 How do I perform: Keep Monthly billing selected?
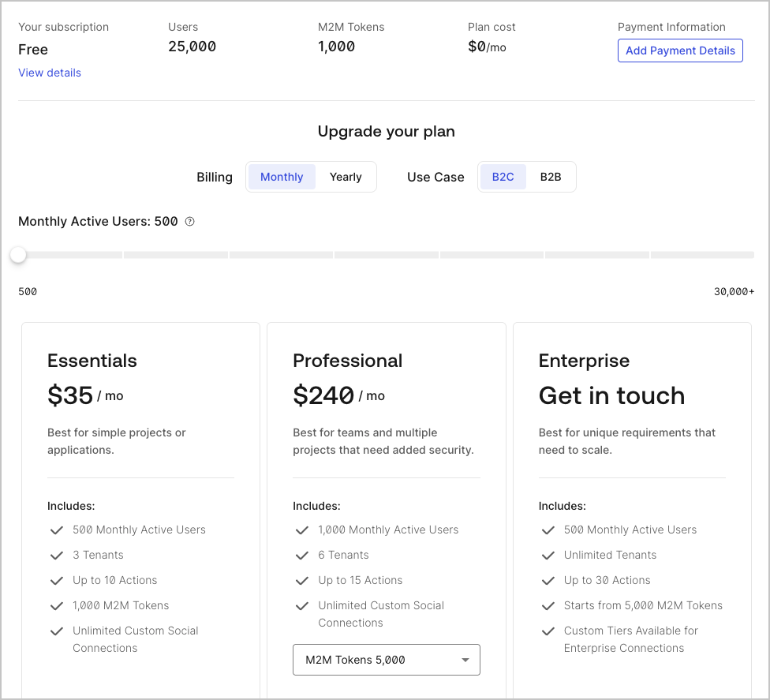pyautogui.click(x=281, y=177)
